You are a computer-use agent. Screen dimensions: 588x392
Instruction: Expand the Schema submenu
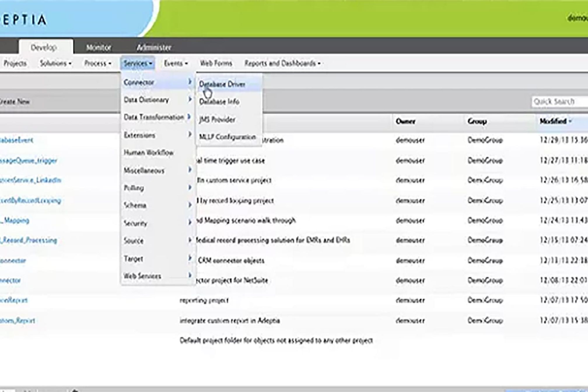click(x=135, y=205)
